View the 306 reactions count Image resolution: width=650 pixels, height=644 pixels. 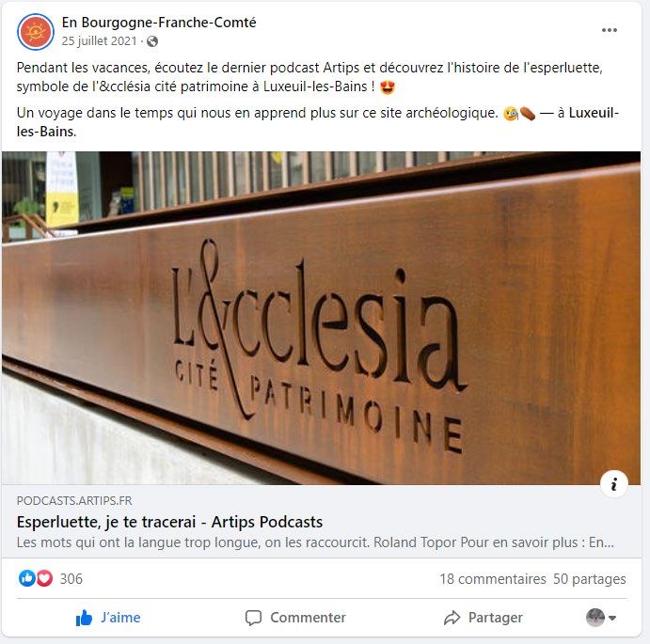(x=71, y=578)
